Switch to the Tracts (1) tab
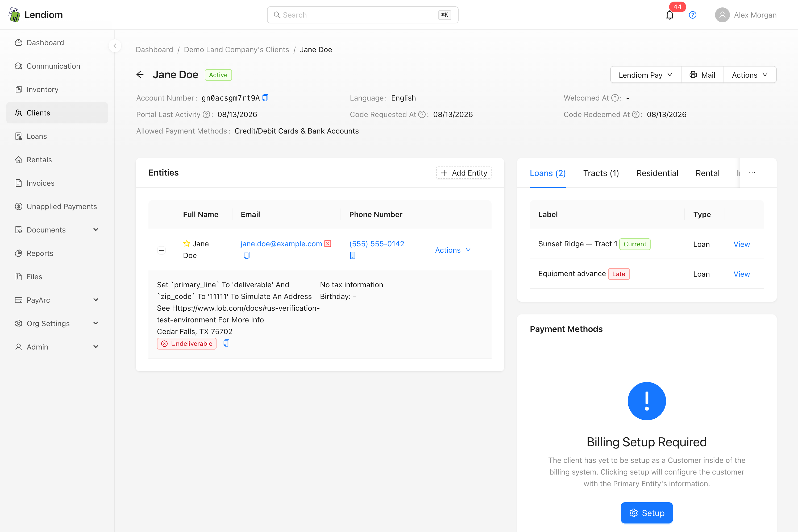This screenshot has width=798, height=532. (601, 173)
